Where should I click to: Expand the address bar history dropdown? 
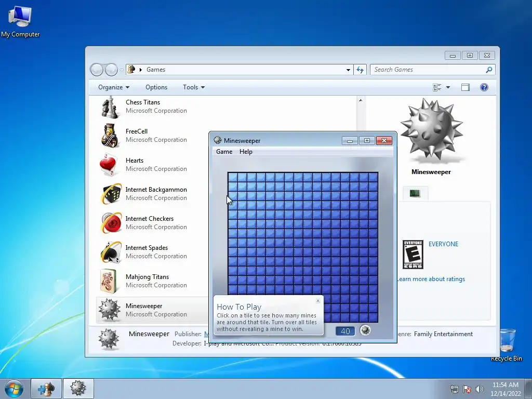tap(348, 70)
